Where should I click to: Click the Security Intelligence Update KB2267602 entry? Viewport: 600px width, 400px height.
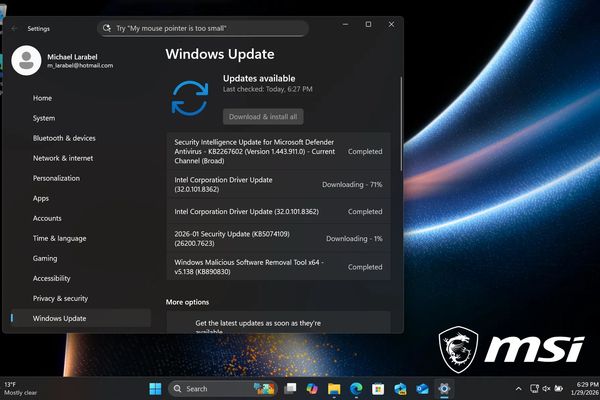tap(279, 152)
